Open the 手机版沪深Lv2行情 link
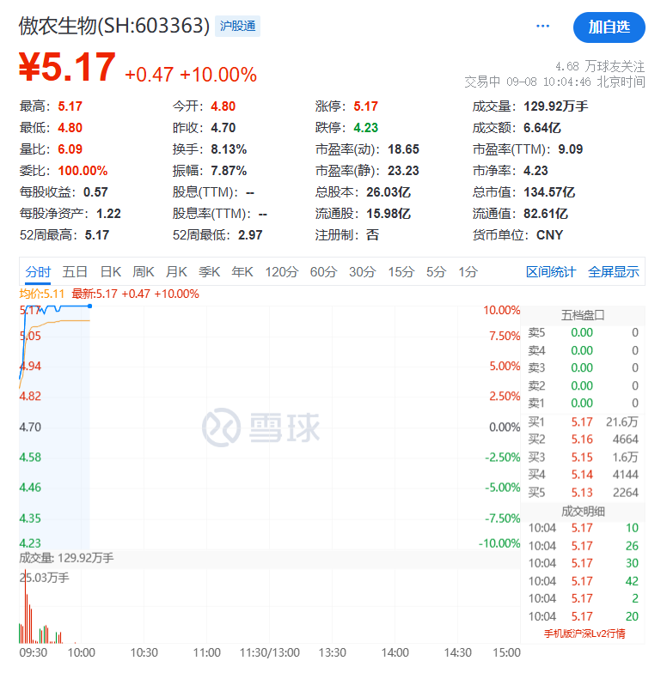This screenshot has width=667, height=673. 584,634
